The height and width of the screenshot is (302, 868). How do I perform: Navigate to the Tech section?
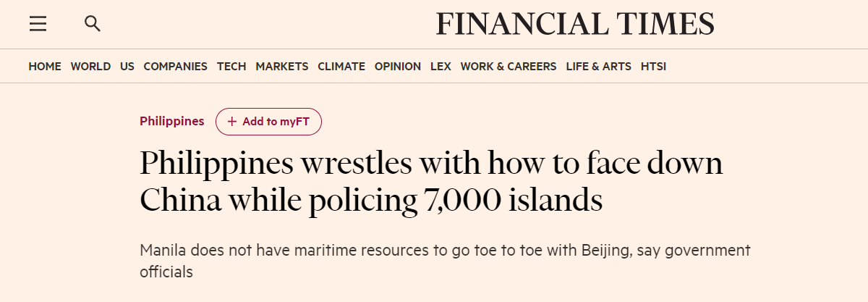pyautogui.click(x=231, y=66)
